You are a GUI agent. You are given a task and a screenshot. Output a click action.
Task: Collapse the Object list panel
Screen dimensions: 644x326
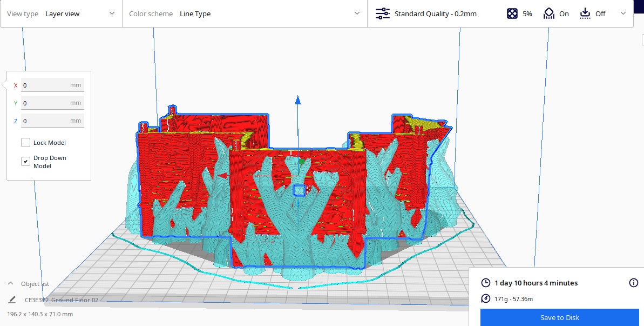[x=11, y=284]
